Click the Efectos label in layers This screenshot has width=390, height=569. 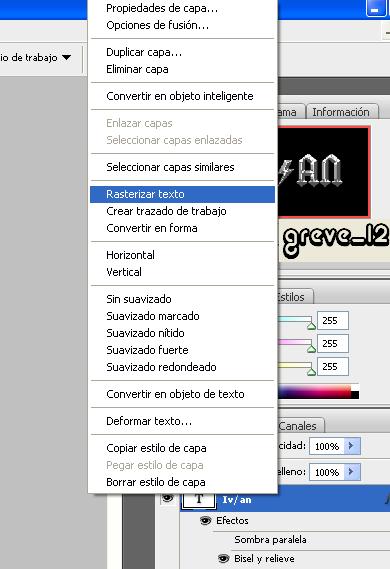232,521
